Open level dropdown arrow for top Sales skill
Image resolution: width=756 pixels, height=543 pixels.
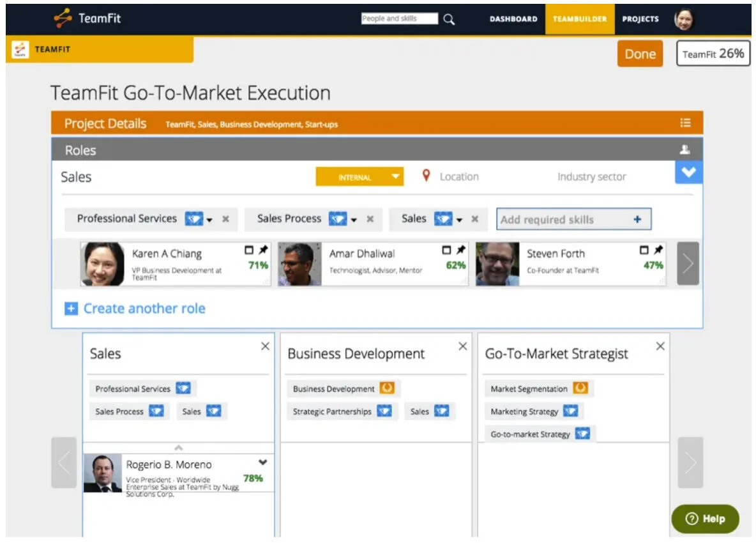(460, 220)
